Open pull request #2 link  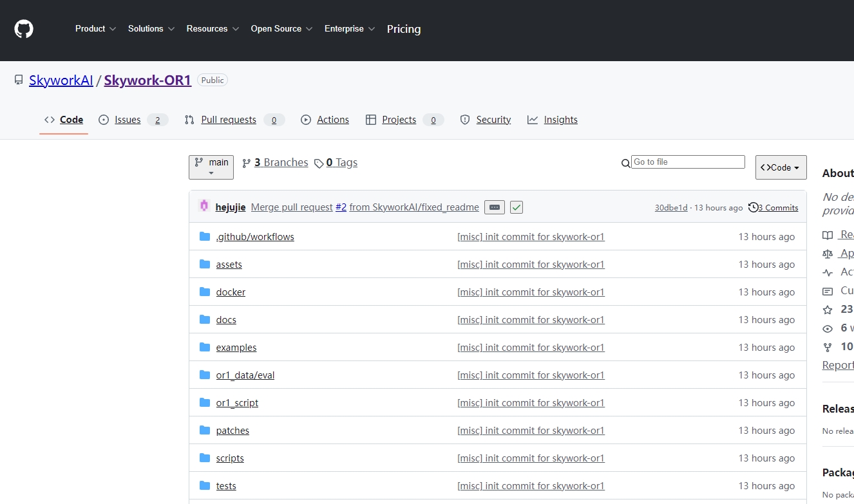click(x=341, y=207)
